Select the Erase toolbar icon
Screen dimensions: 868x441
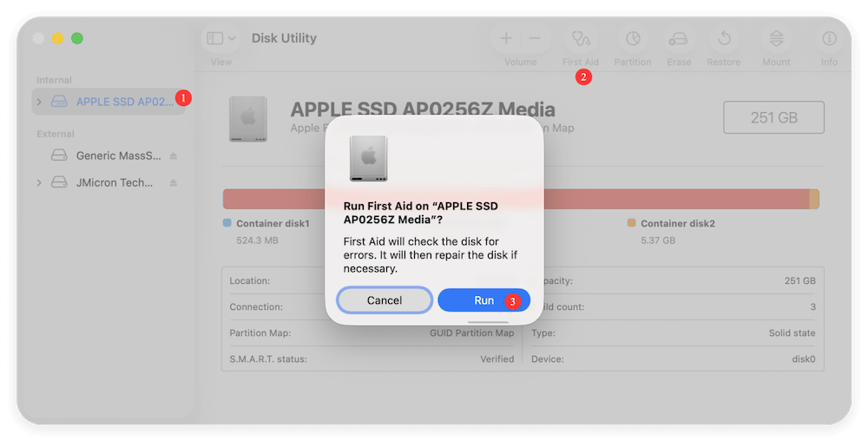[x=678, y=39]
